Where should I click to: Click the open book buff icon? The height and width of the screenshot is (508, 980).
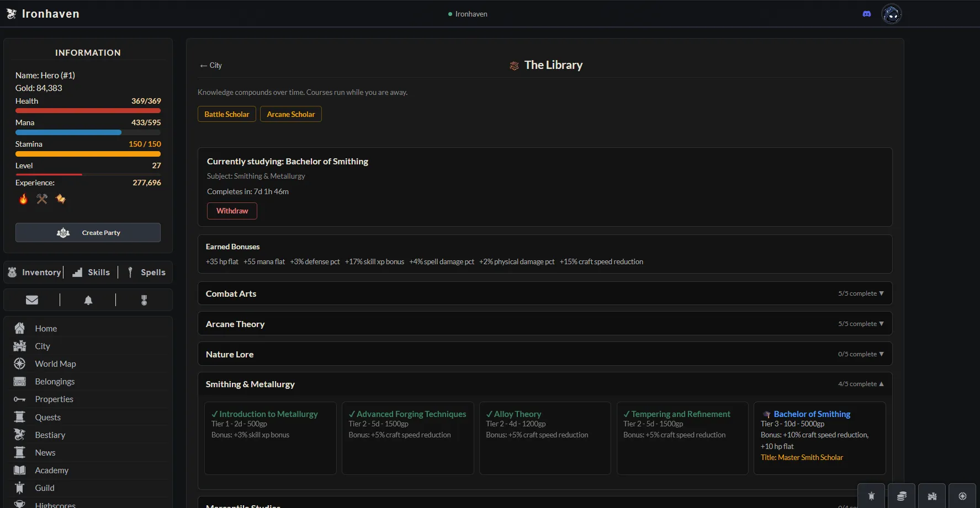(x=61, y=199)
